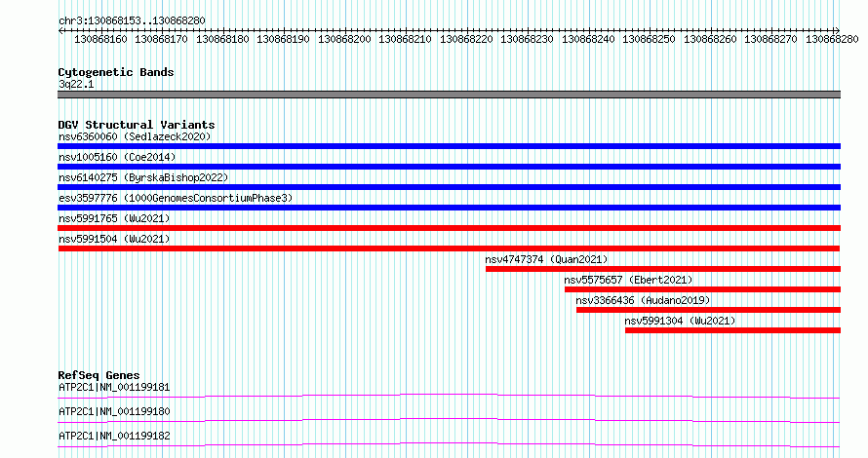Select the blue bar under esv3597776
The image size is (868, 458).
449,208
